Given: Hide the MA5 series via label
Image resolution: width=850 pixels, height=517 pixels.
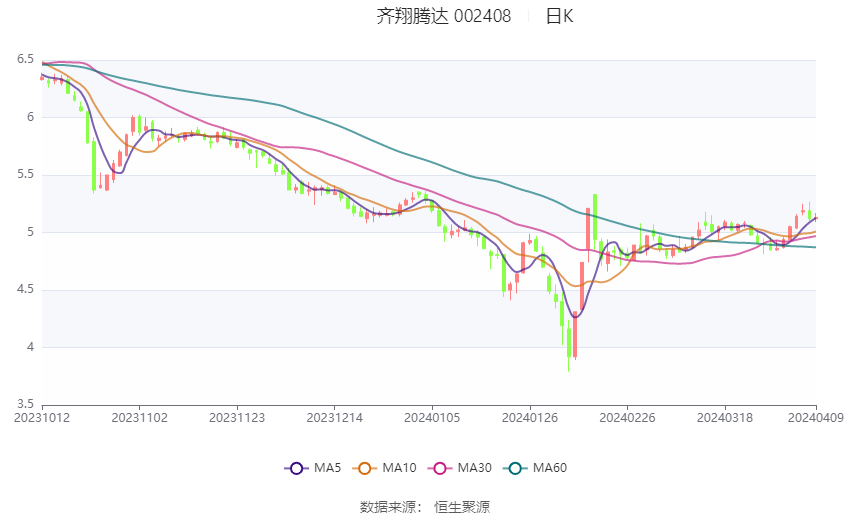Looking at the screenshot, I should tap(327, 468).
